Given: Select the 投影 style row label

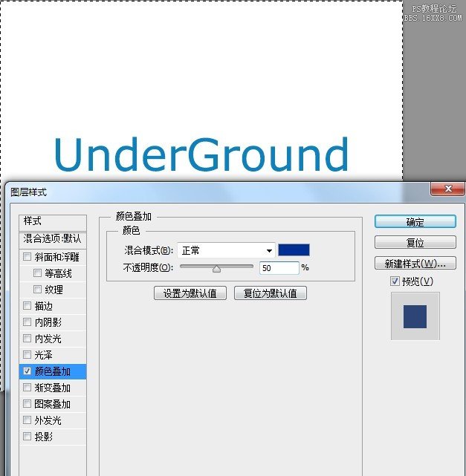Looking at the screenshot, I should [x=44, y=437].
